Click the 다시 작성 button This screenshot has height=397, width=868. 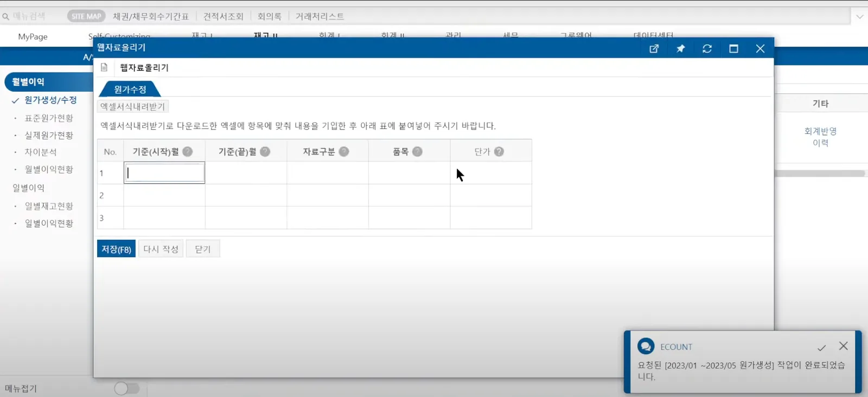pos(161,249)
